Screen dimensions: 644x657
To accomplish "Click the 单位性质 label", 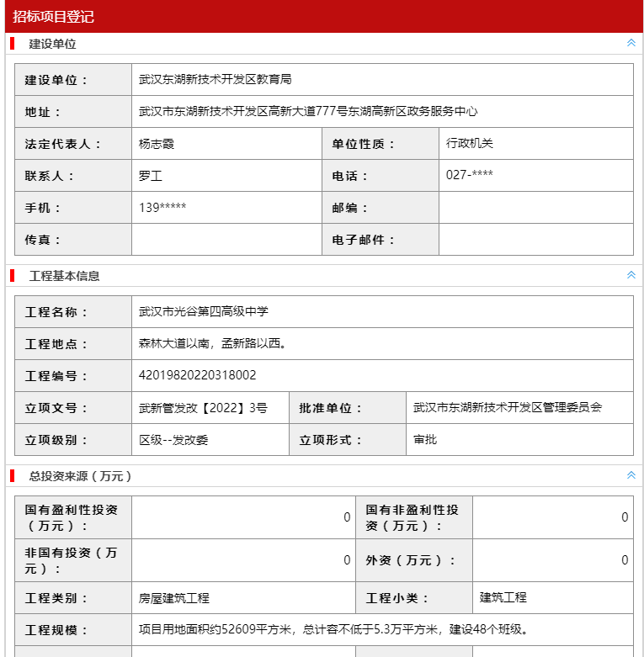I will point(363,144).
